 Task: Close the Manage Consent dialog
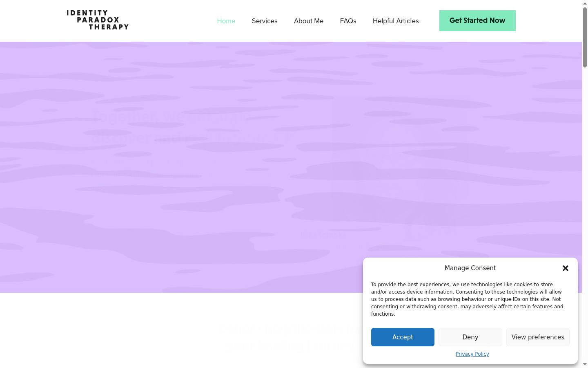[x=566, y=268]
